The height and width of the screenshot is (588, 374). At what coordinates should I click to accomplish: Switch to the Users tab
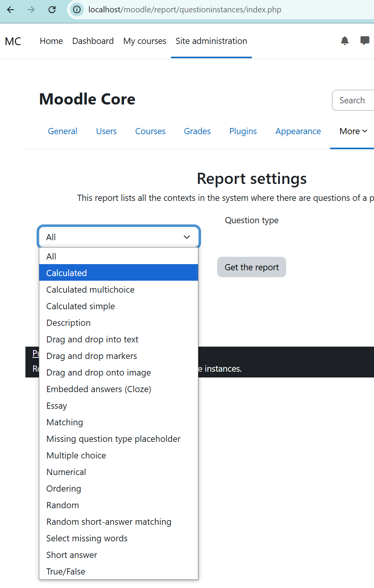(106, 131)
